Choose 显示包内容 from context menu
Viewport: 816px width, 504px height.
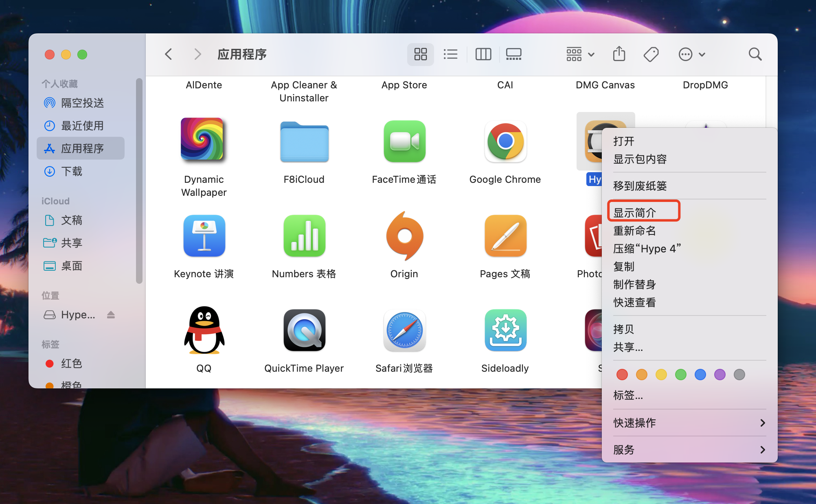(690, 159)
